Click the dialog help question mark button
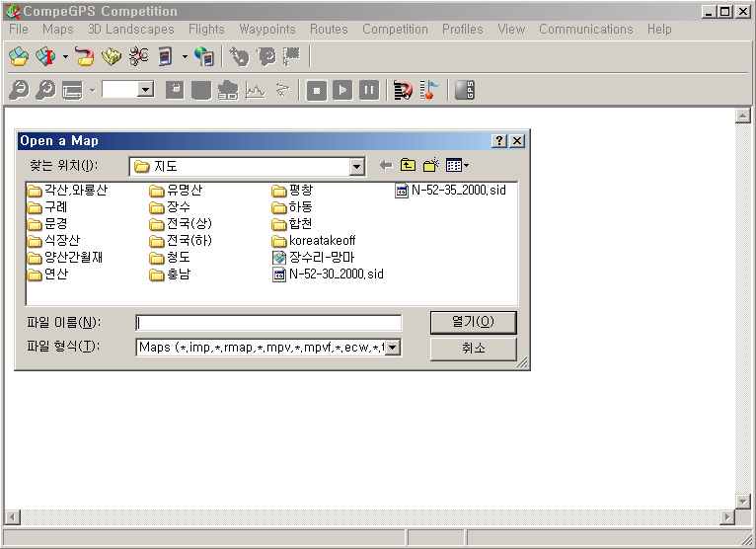Screen dimensions: 756x549 click(x=499, y=141)
